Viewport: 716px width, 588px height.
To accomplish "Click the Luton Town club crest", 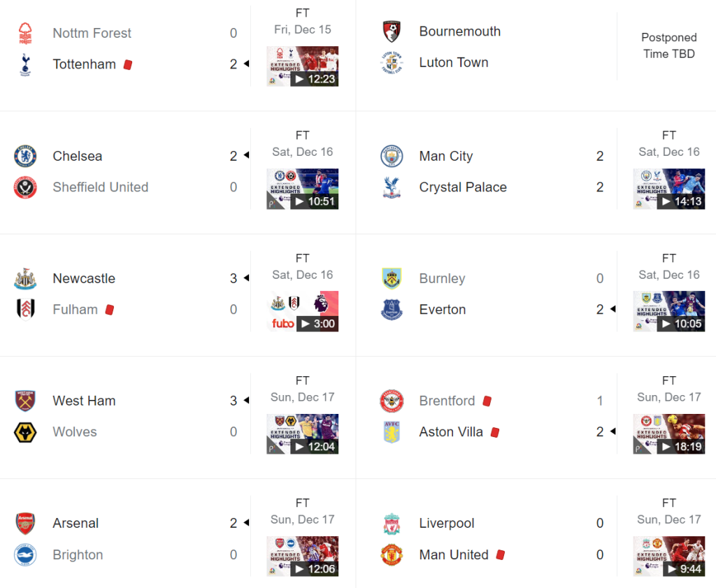I will coord(392,63).
